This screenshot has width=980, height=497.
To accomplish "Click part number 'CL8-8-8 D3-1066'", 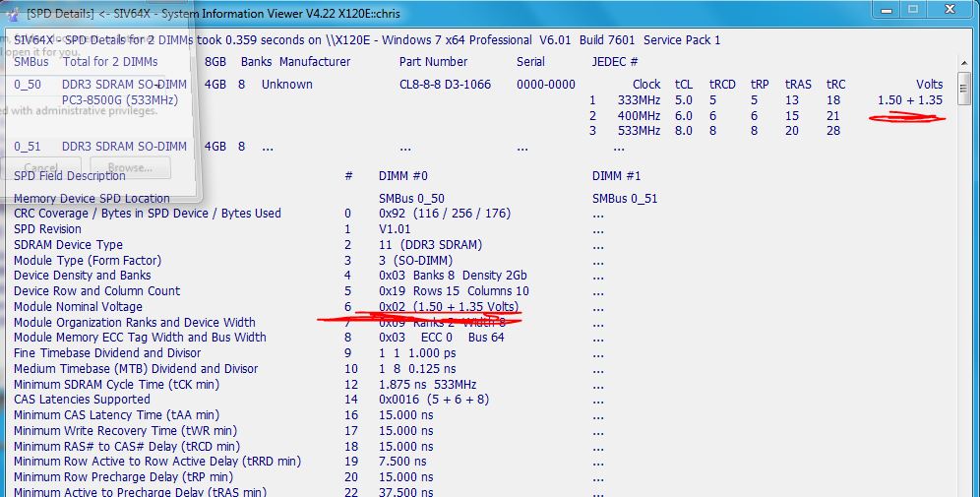I will click(x=445, y=85).
